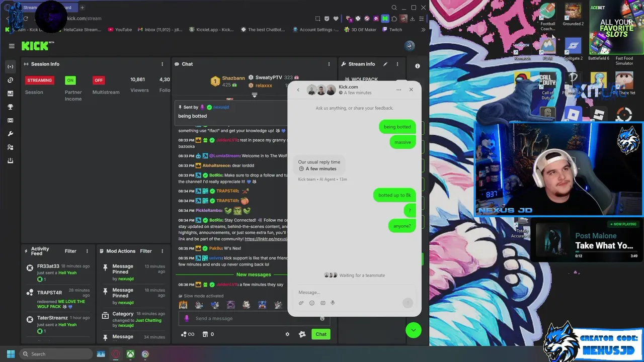Open GIF picker in support chat
644x362 pixels.
(323, 303)
